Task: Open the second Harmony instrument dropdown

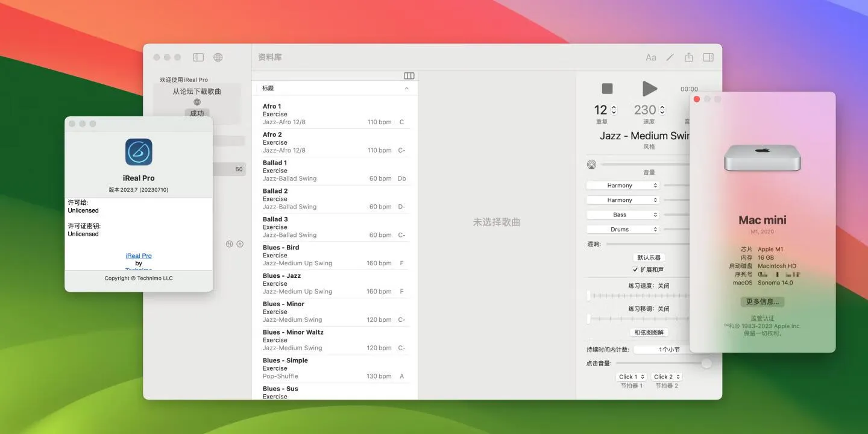Action: (623, 200)
